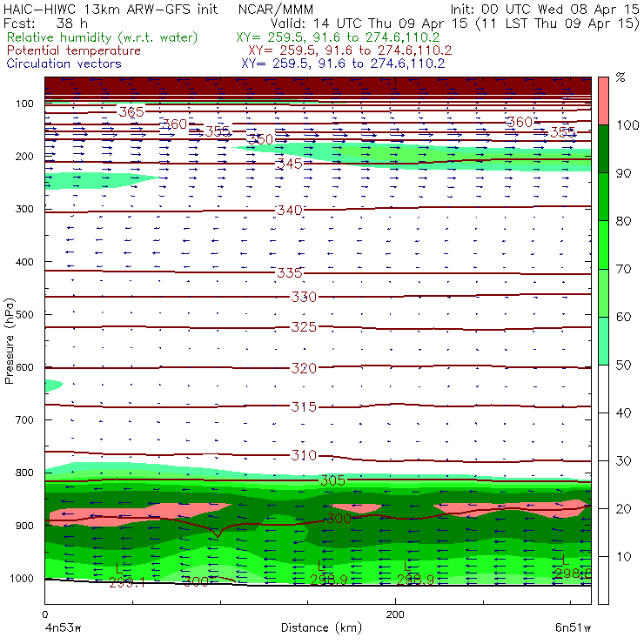Image resolution: width=644 pixels, height=644 pixels.
Task: Click the '200' distance axis tick label
Action: coord(395,614)
